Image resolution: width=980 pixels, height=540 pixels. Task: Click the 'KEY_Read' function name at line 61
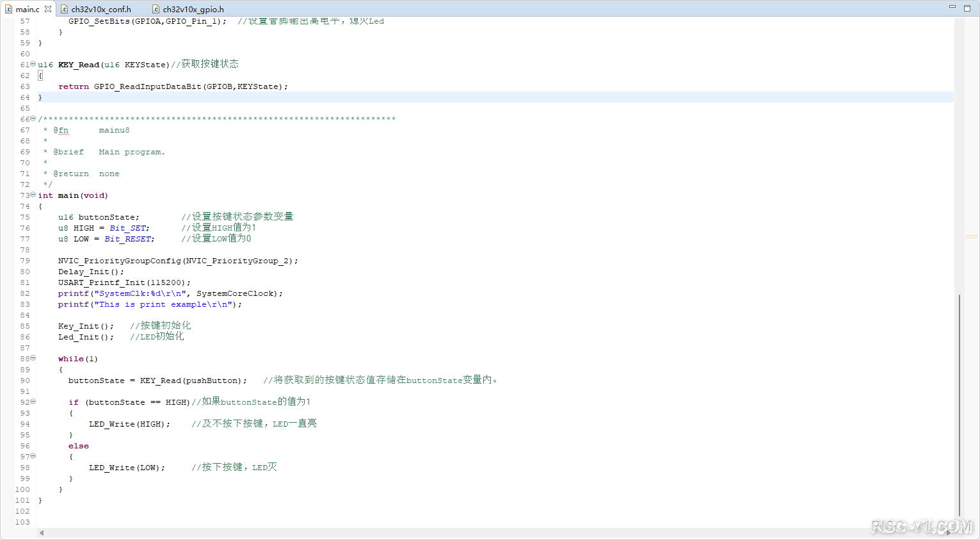79,65
